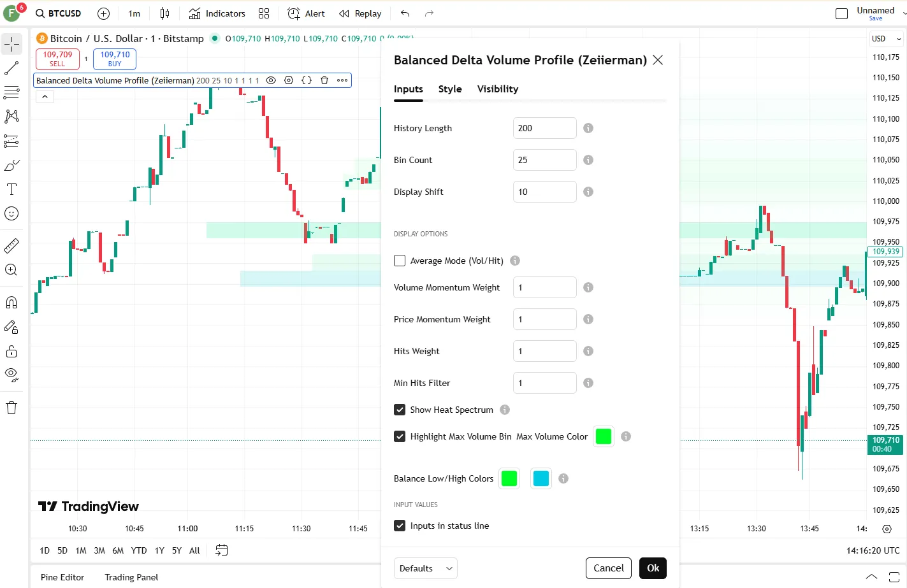Add a symbol to compare
The height and width of the screenshot is (588, 907).
pyautogui.click(x=104, y=13)
